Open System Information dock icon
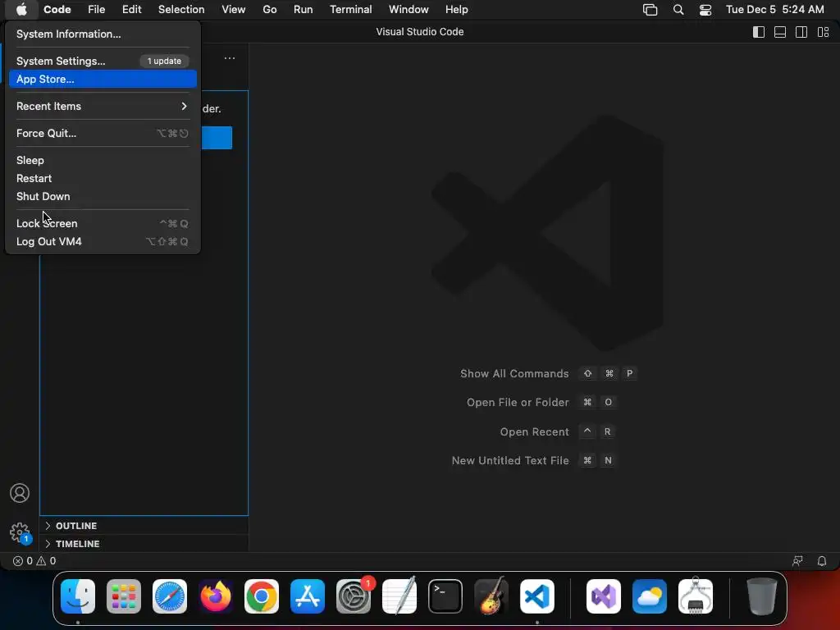Screen dimensions: 840x630 tap(696, 596)
